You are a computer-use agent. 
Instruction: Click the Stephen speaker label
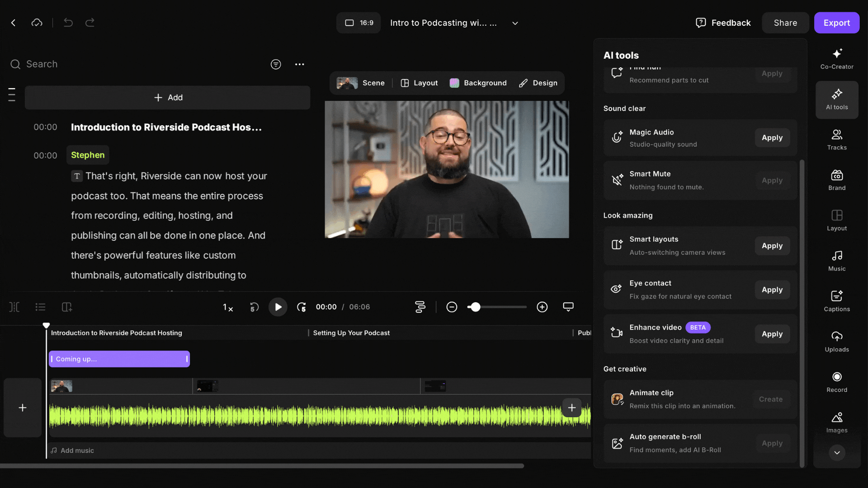(88, 155)
